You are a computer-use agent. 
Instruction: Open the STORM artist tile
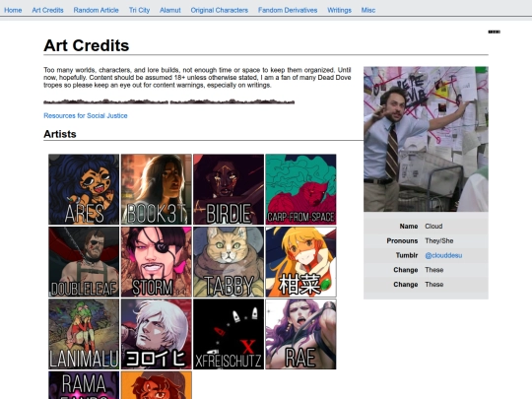157,262
